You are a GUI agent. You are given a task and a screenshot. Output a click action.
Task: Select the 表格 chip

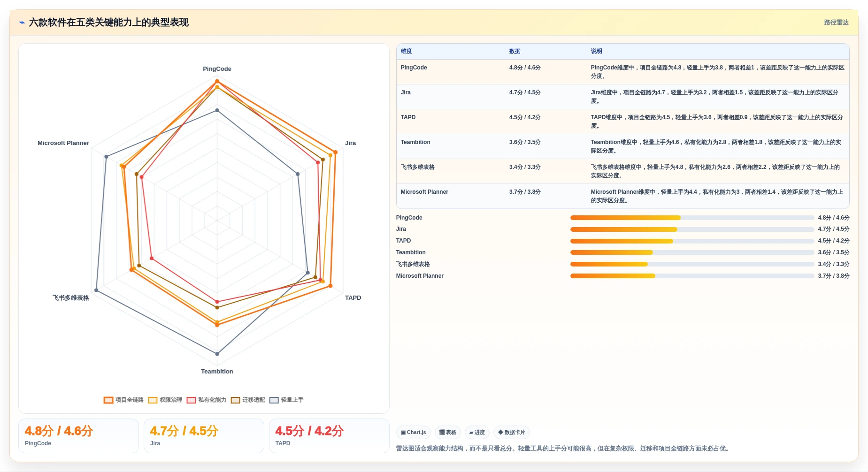448,433
